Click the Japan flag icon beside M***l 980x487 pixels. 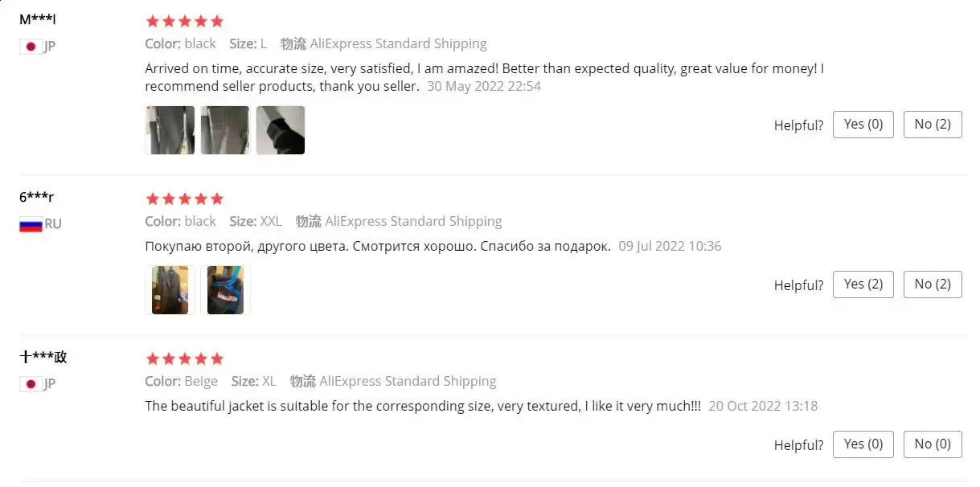31,47
